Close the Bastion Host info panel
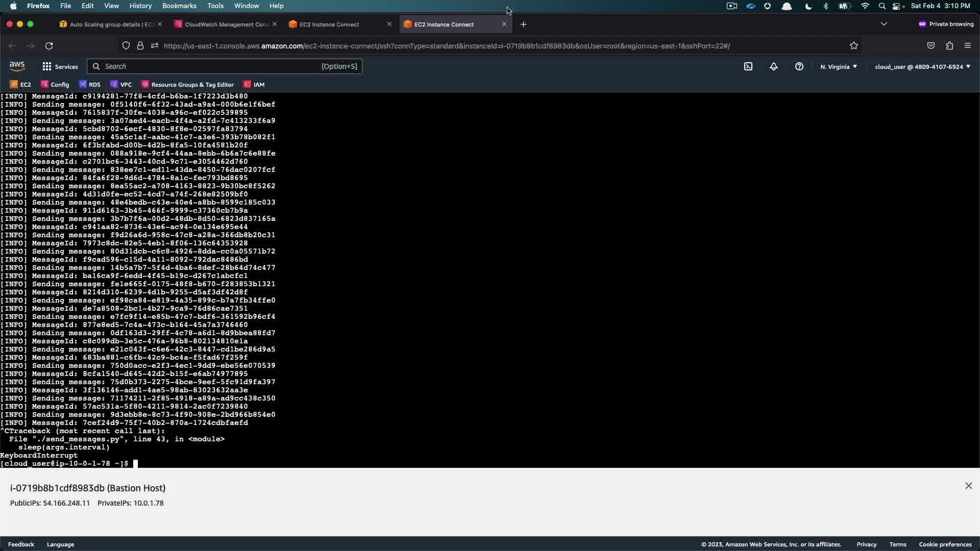 968,486
